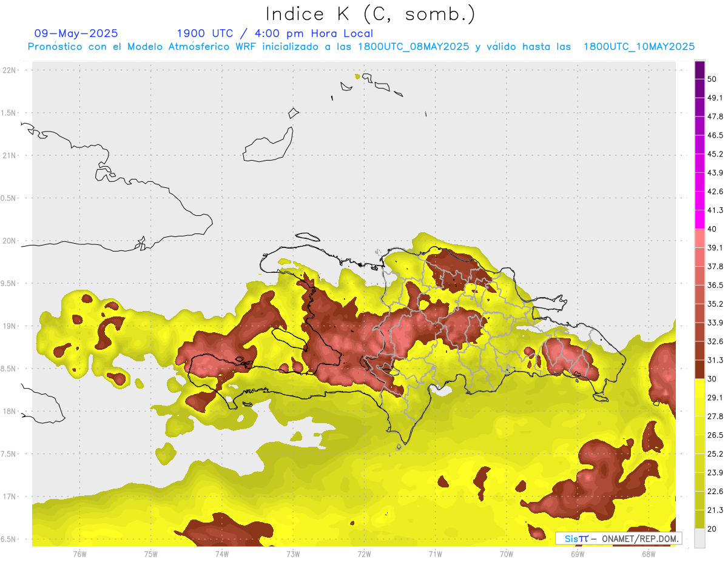
Task: Click the colorbar value "46.5"
Action: point(715,135)
